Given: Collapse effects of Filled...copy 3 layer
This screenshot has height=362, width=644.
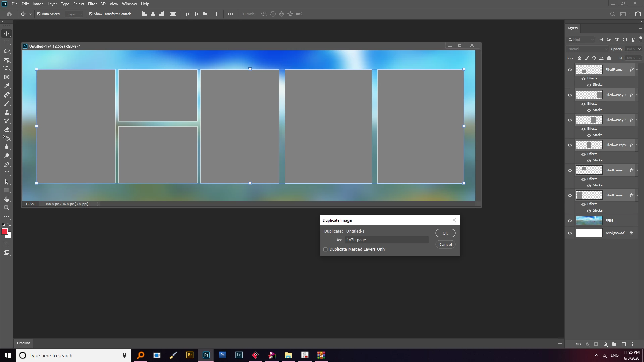Looking at the screenshot, I should (637, 95).
